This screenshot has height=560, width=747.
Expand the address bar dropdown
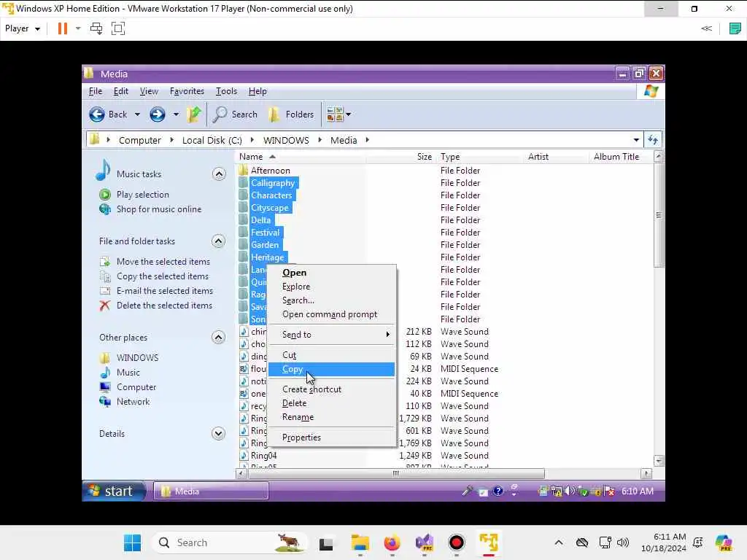click(636, 140)
